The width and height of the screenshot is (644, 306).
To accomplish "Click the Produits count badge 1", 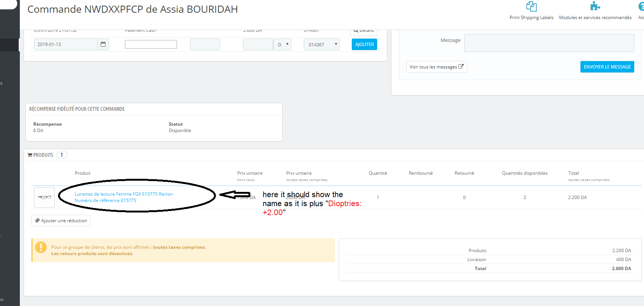I will point(62,155).
